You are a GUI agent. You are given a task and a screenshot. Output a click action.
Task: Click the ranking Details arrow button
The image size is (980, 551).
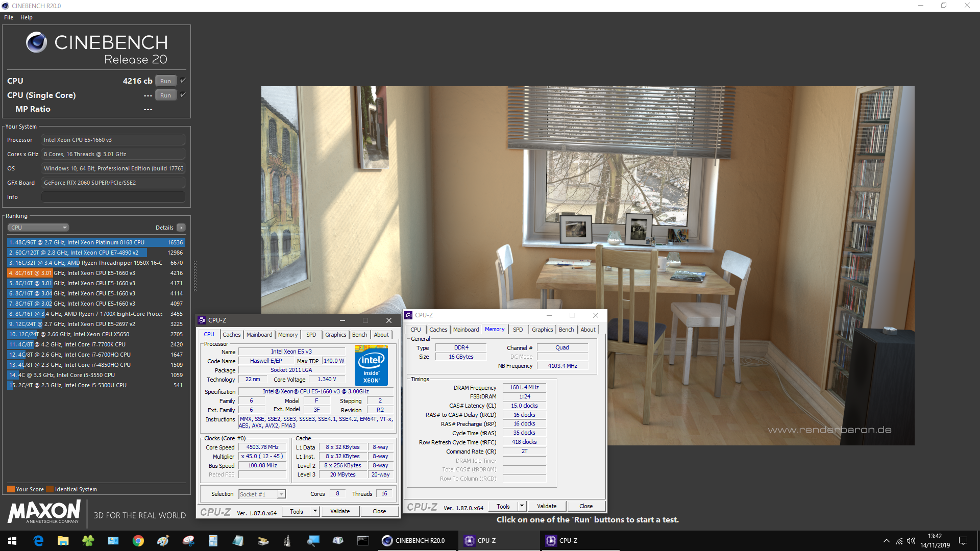pos(181,228)
